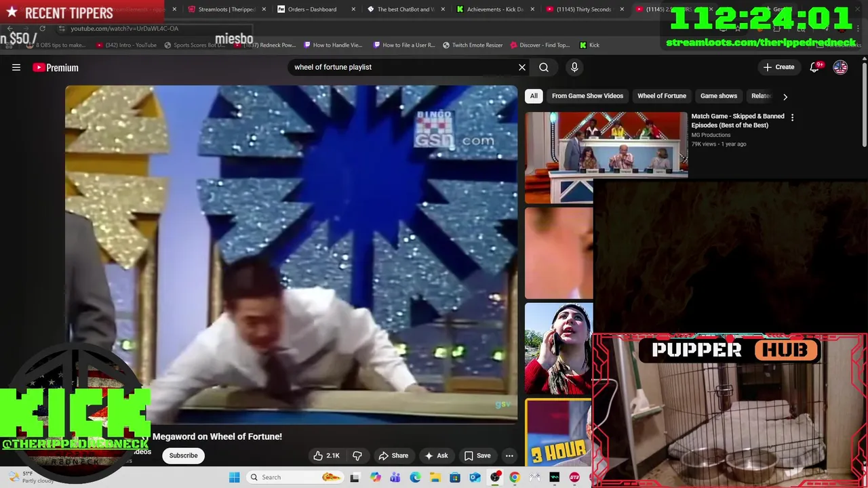Viewport: 868px width, 488px height.
Task: Click the Ask AI button
Action: pyautogui.click(x=435, y=455)
